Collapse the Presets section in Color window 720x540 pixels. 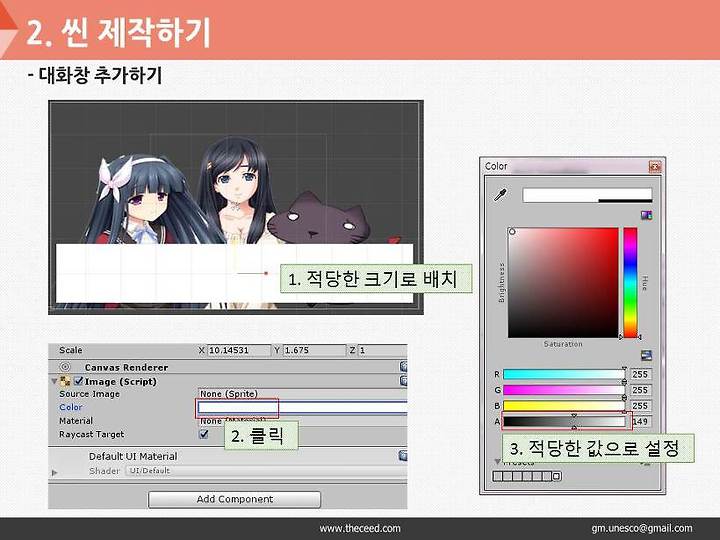point(497,461)
